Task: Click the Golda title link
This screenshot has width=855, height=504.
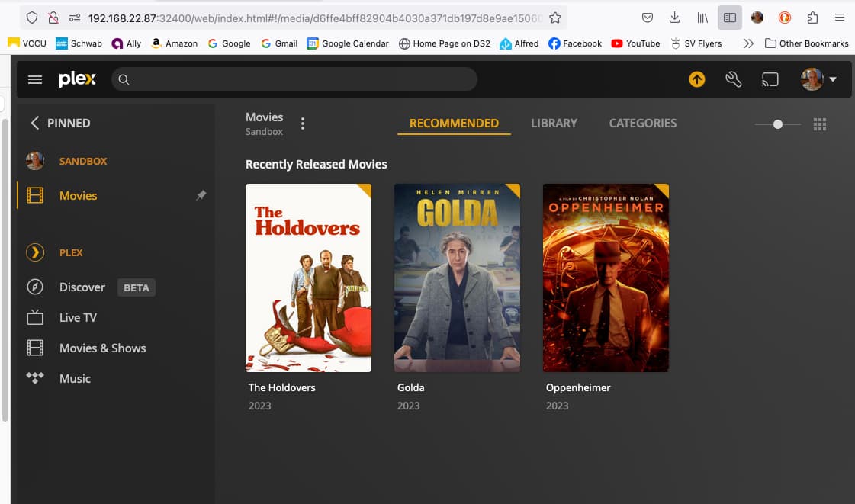Action: tap(410, 387)
